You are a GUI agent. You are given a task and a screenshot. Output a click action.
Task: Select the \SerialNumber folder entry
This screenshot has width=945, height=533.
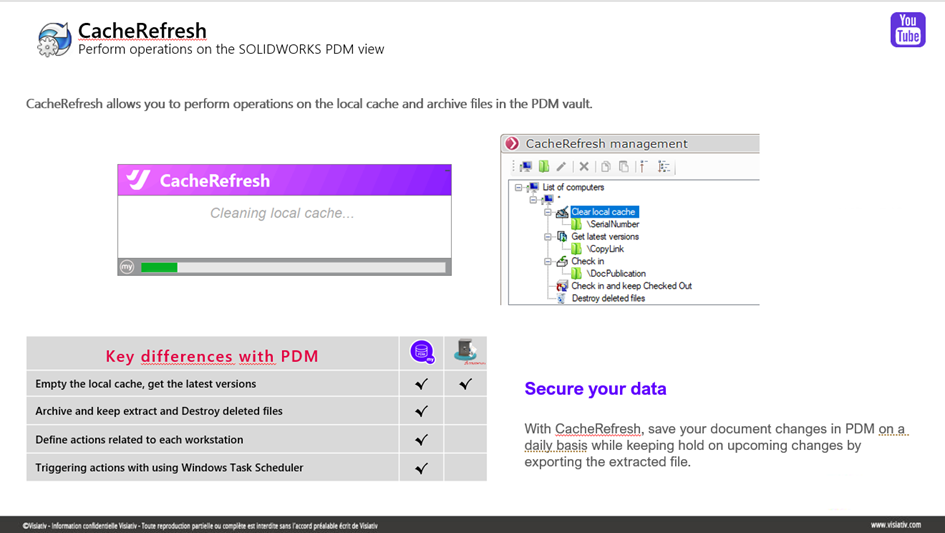coord(613,224)
